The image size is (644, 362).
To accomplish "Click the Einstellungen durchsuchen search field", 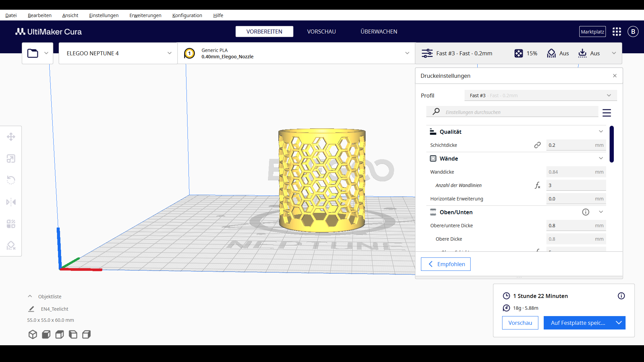I will coord(512,112).
